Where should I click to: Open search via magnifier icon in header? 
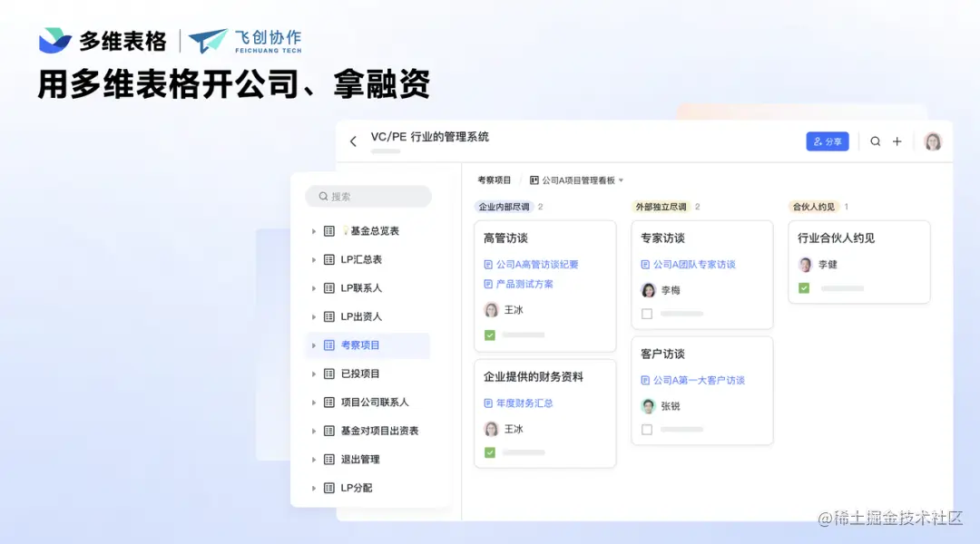(x=875, y=141)
